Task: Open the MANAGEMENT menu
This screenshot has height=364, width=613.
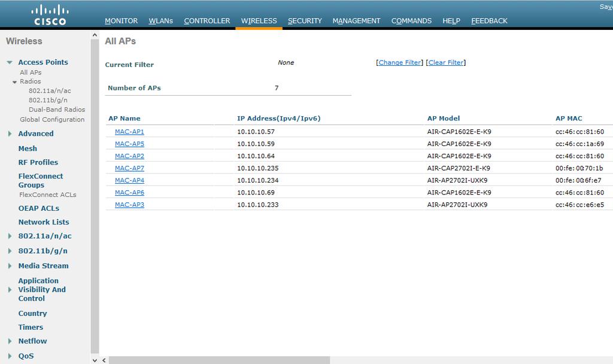Action: (x=356, y=21)
